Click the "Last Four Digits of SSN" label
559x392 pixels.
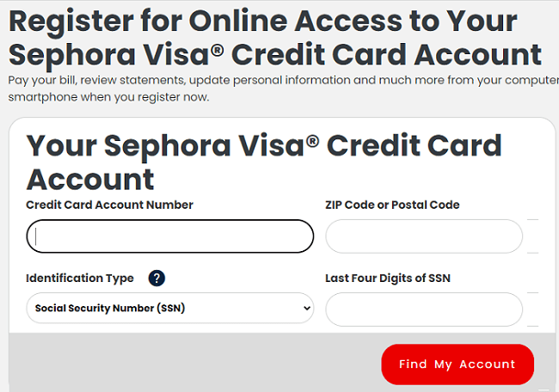[388, 279]
